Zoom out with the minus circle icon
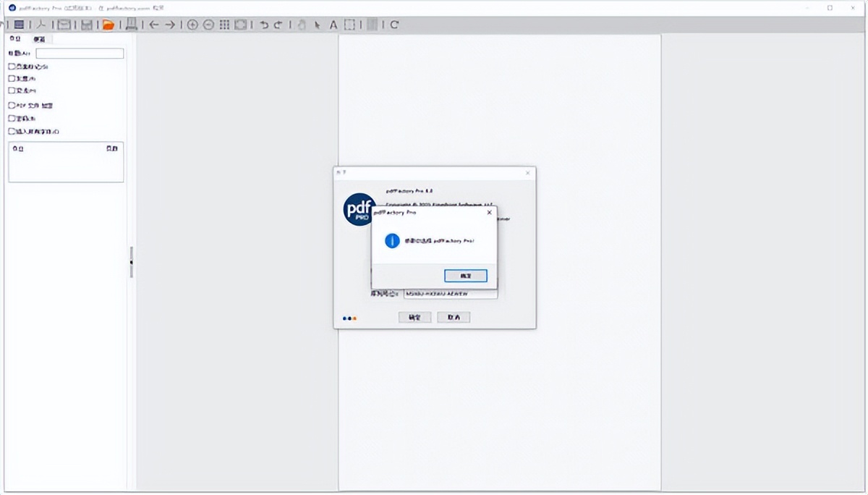Screen dimensions: 868x495 tap(208, 25)
